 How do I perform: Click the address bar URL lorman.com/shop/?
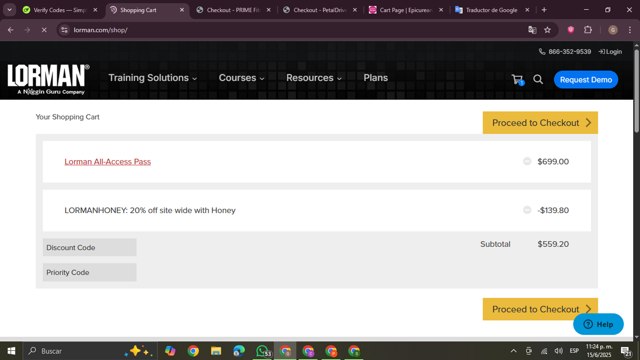point(100,30)
